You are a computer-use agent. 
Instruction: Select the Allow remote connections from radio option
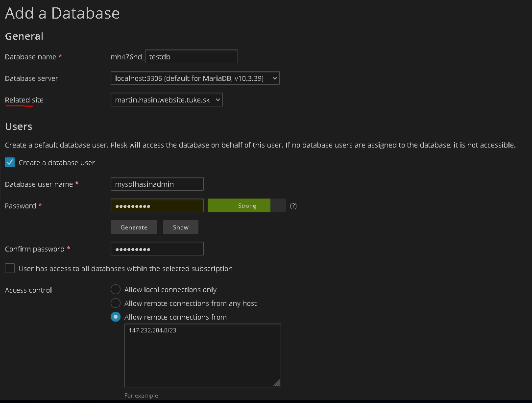(116, 317)
